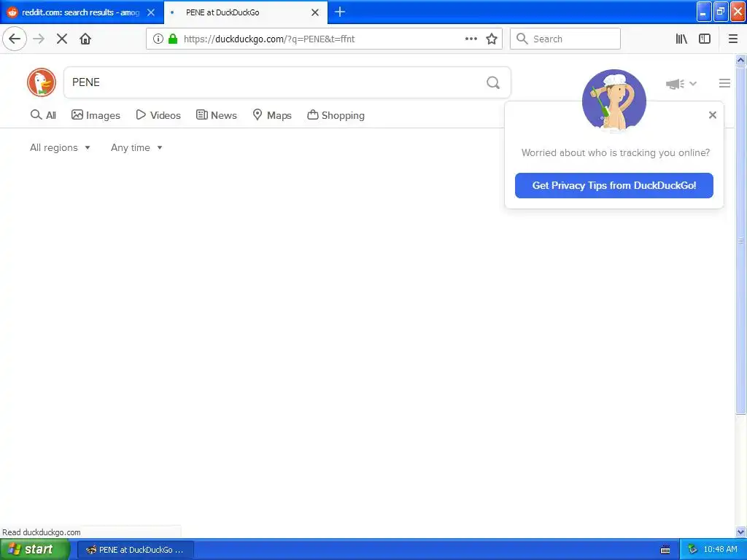The height and width of the screenshot is (560, 747).
Task: Click the Firefox toolbar Search field
Action: coord(565,39)
